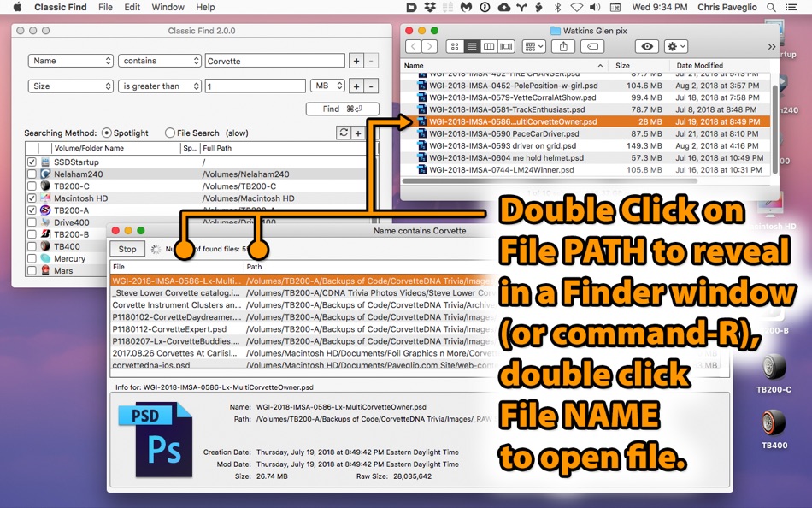Open the Finder Action gear menu

[676, 47]
